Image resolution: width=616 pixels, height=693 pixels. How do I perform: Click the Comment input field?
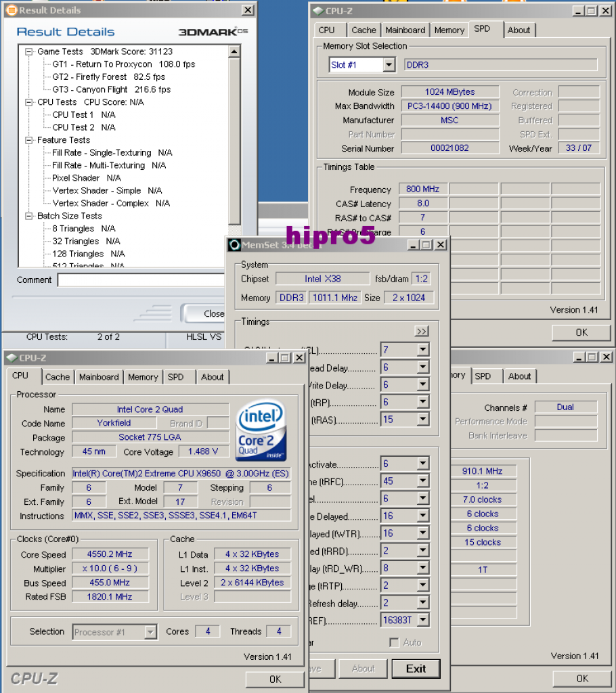(x=141, y=280)
